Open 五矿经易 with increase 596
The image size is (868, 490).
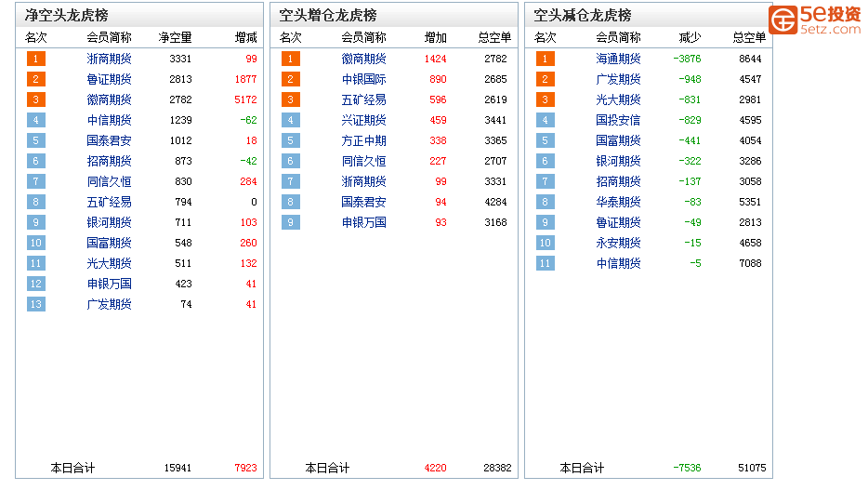[x=363, y=99]
